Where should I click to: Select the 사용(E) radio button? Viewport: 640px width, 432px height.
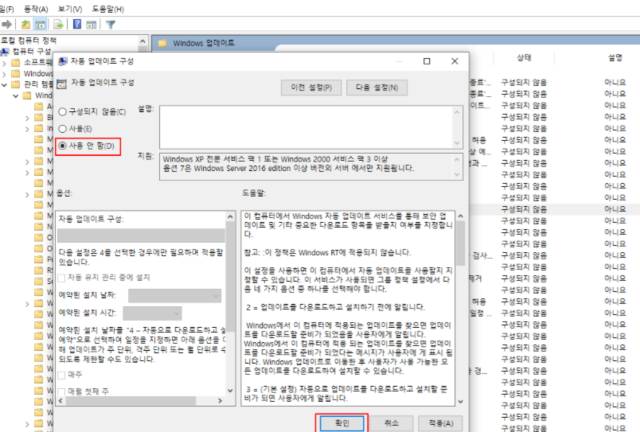pos(65,128)
